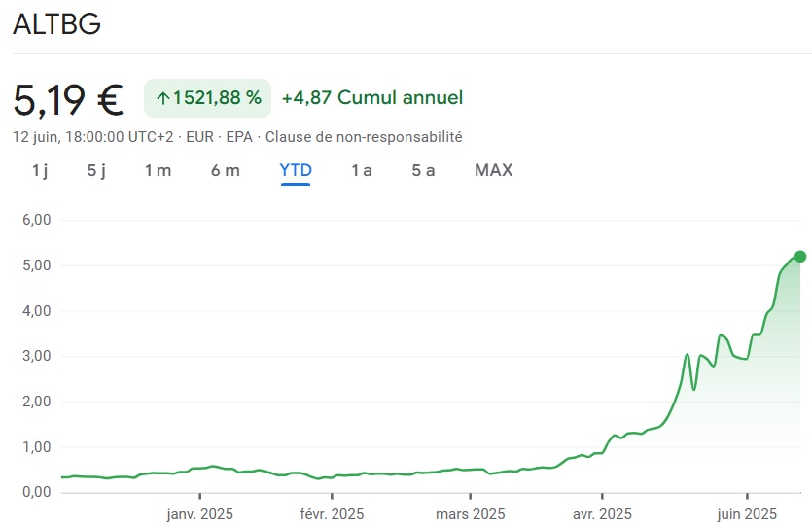Click the 6,00 y-axis value

[x=37, y=220]
